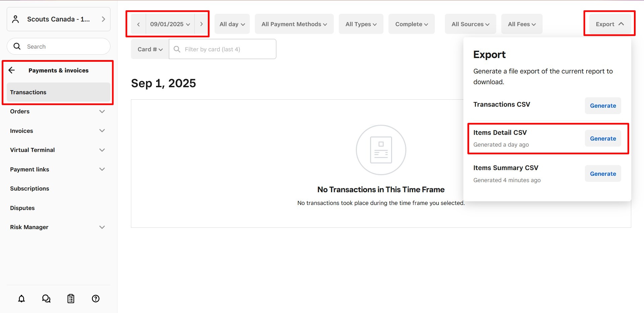Open Disputes from the sidebar
This screenshot has height=313, width=644.
click(x=22, y=208)
